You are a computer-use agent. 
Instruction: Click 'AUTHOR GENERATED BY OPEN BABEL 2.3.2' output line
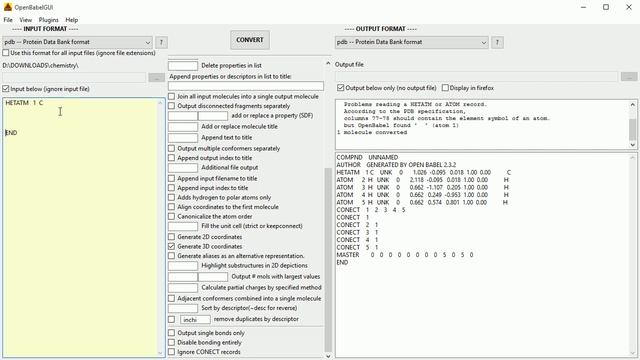coord(396,165)
